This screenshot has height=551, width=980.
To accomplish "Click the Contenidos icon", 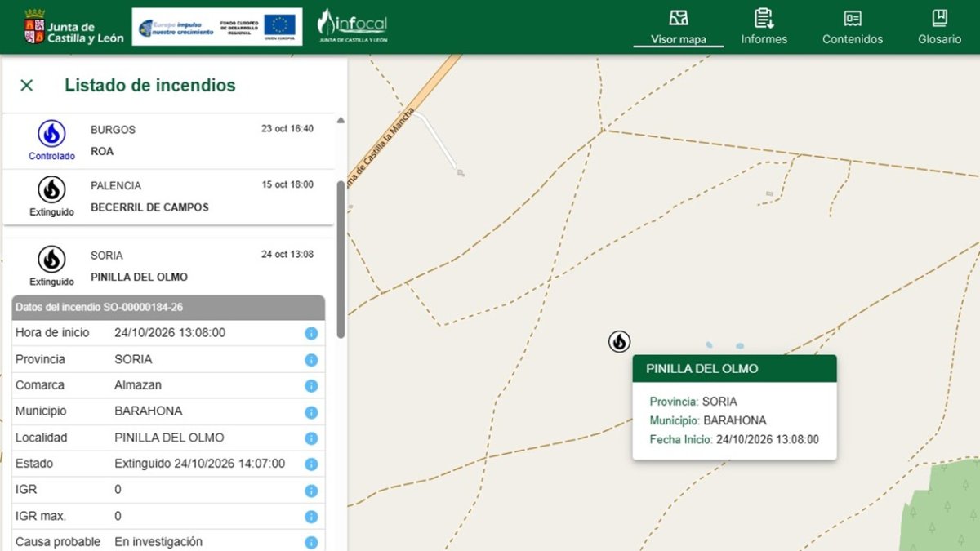I will click(853, 18).
